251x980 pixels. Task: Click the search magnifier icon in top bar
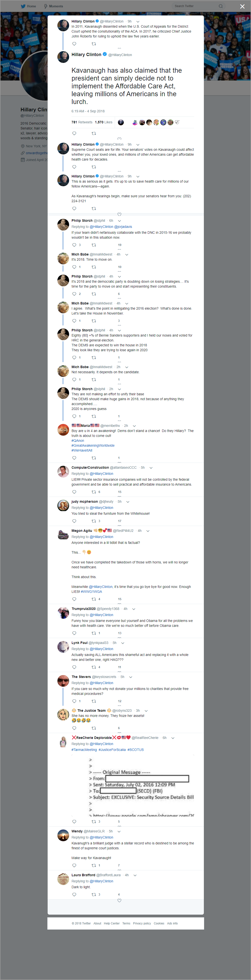click(x=221, y=6)
